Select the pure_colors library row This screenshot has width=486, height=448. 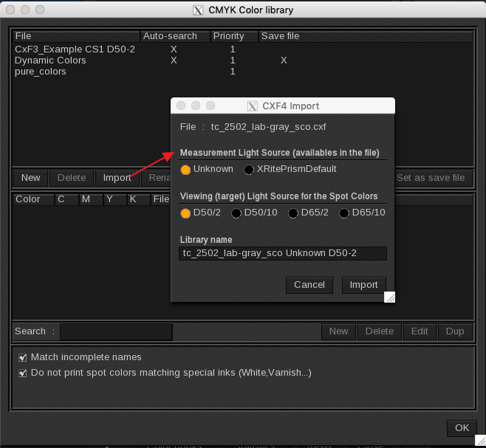pyautogui.click(x=243, y=72)
